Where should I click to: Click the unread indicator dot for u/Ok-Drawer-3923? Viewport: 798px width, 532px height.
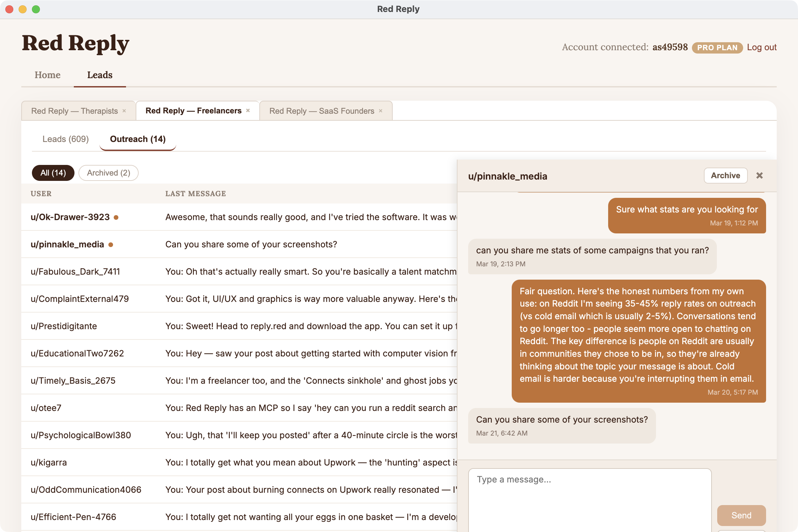tap(116, 217)
